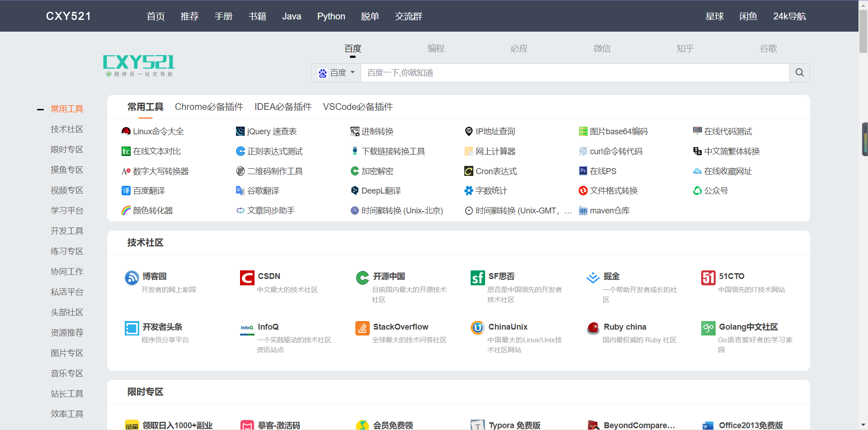Click the 在线代码测试 monitor icon
868x430 pixels.
click(698, 132)
